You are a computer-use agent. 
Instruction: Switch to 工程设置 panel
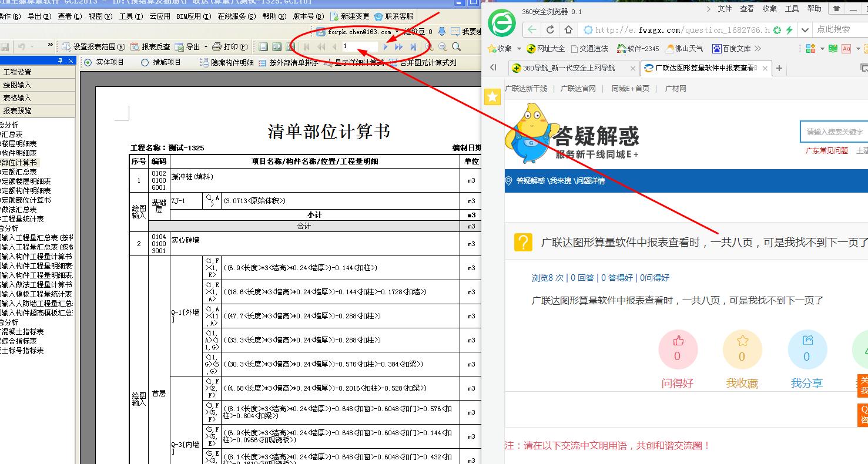pos(38,72)
